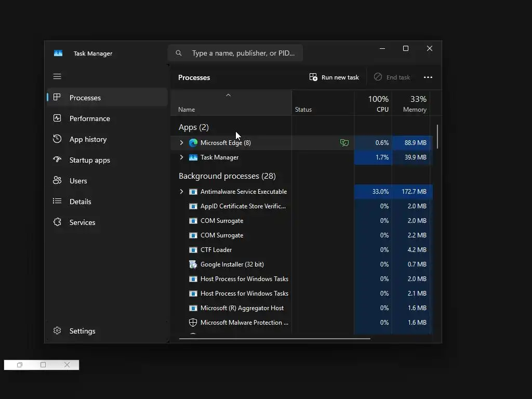Image resolution: width=532 pixels, height=399 pixels.
Task: Open the more options ellipsis menu
Action: 428,77
